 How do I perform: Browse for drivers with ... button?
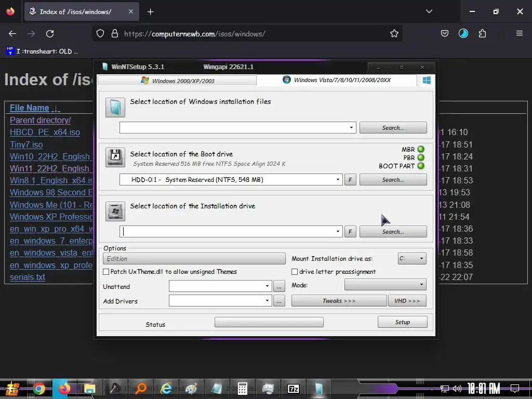[279, 301]
